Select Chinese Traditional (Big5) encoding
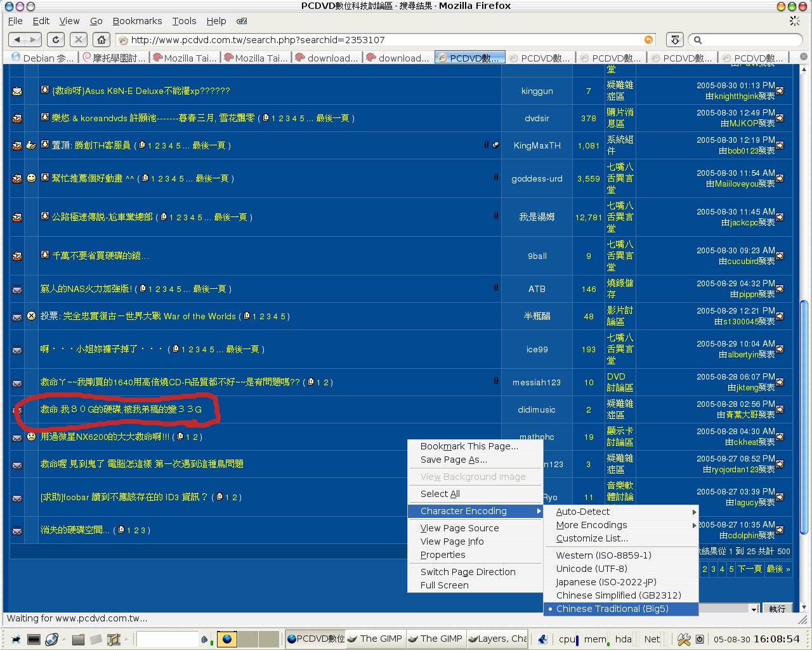The image size is (812, 650). 612,609
